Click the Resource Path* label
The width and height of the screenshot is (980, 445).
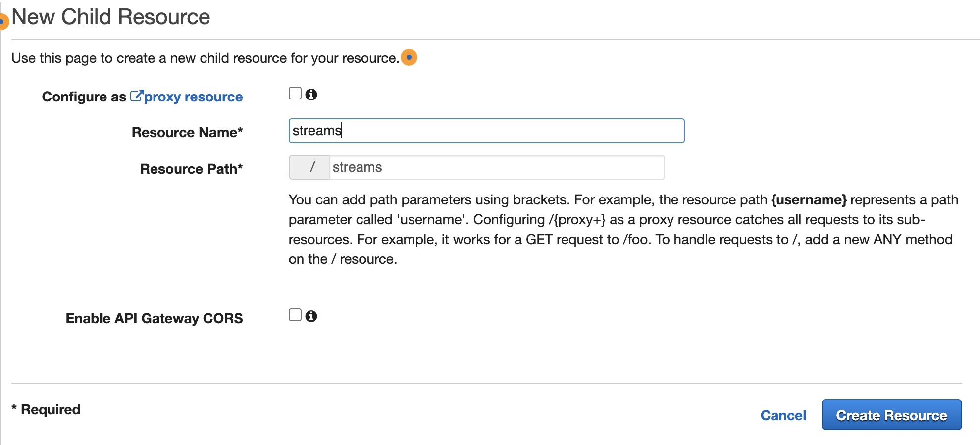[192, 169]
